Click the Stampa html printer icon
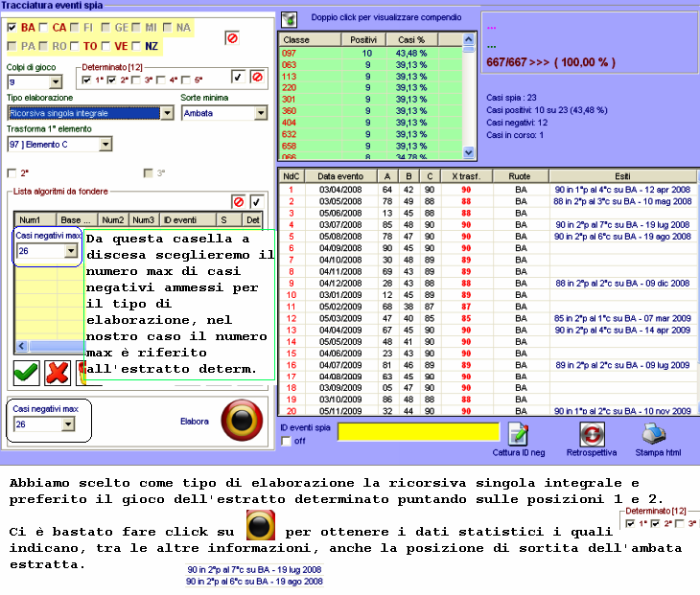The height and width of the screenshot is (595, 700). pyautogui.click(x=654, y=434)
